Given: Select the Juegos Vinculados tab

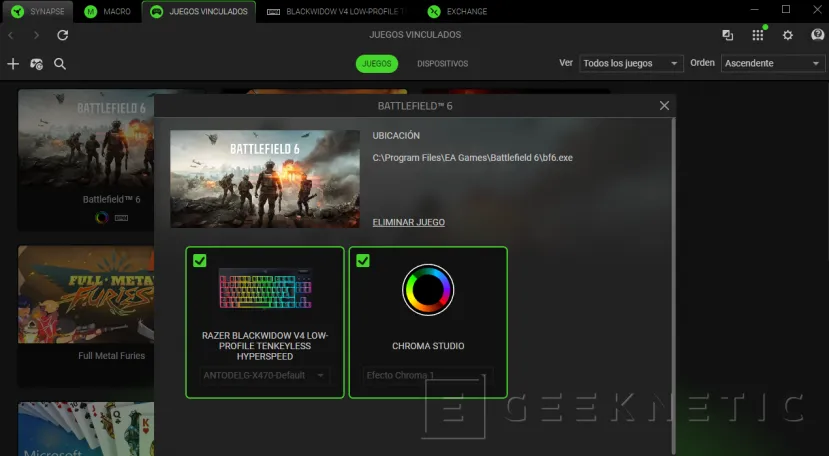Looking at the screenshot, I should 199,11.
